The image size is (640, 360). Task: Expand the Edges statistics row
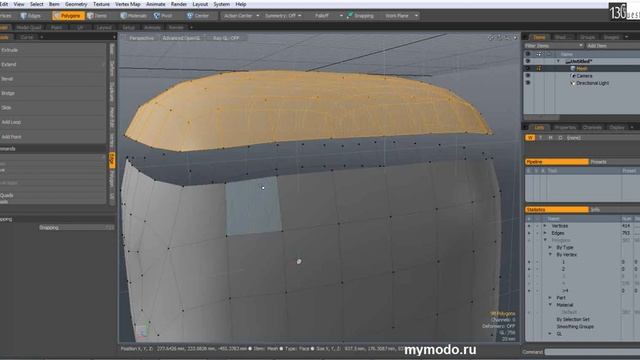tap(545, 233)
